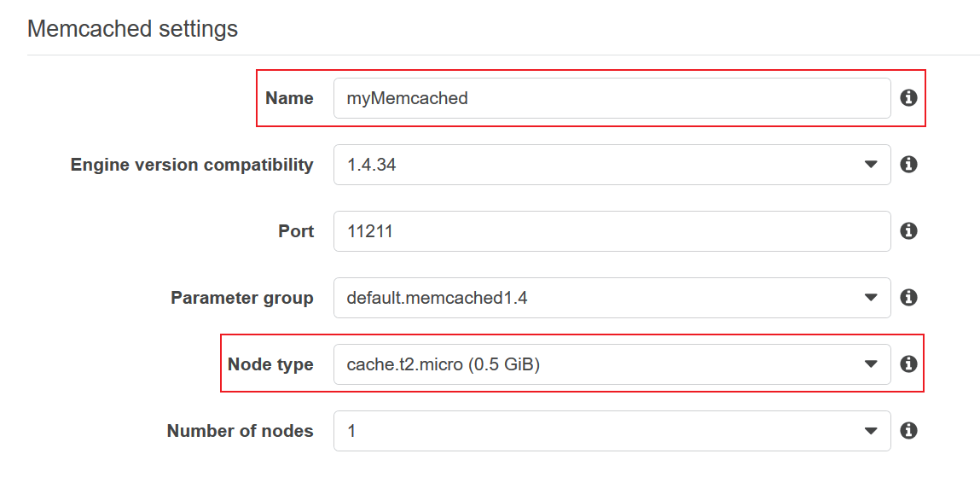Click into the Port field showing 11211
Viewport: 980px width, 477px height.
[x=611, y=231]
